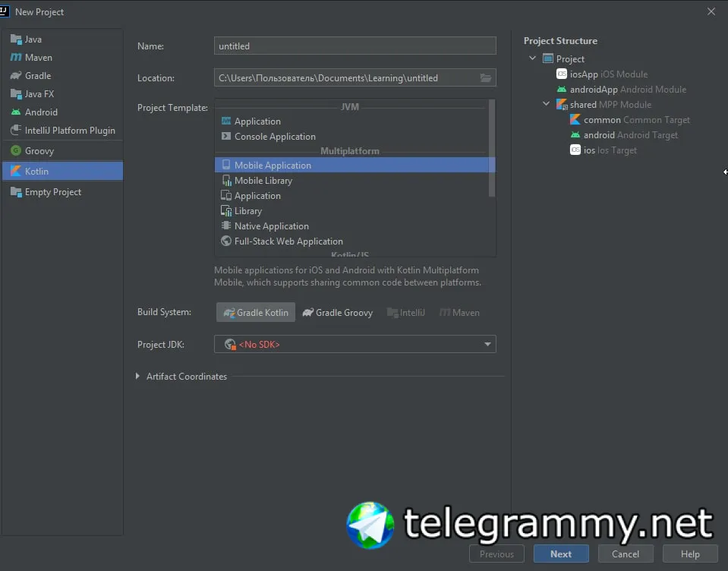728x571 pixels.
Task: Choose Gradle Kotlin build system
Action: pos(256,312)
